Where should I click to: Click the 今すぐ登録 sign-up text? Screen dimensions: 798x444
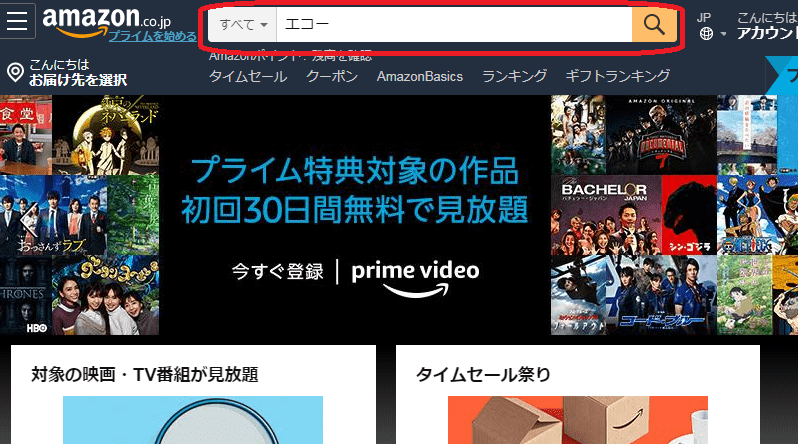pos(277,271)
